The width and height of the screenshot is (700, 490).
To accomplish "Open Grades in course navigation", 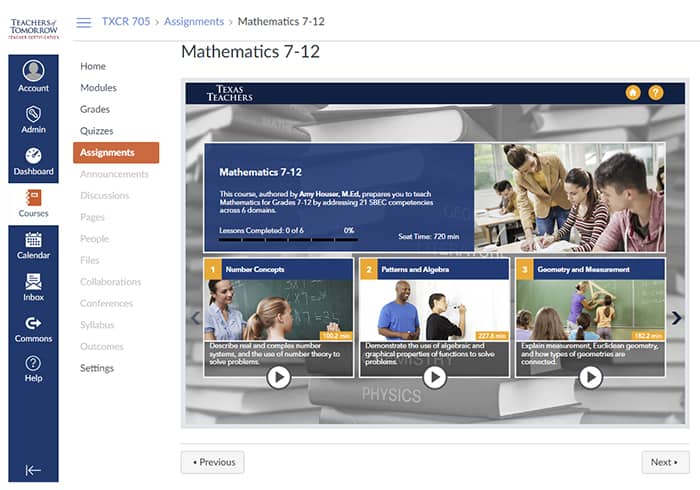I will (95, 109).
